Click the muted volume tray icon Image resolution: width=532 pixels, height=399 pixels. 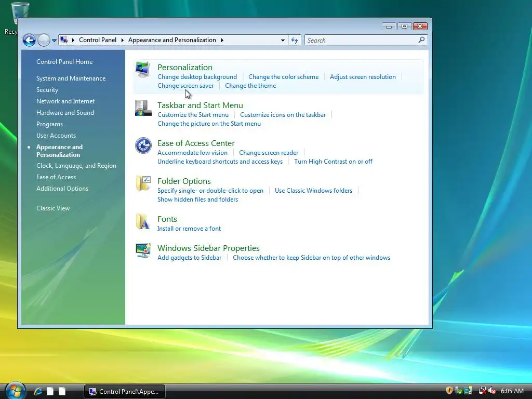tap(492, 391)
